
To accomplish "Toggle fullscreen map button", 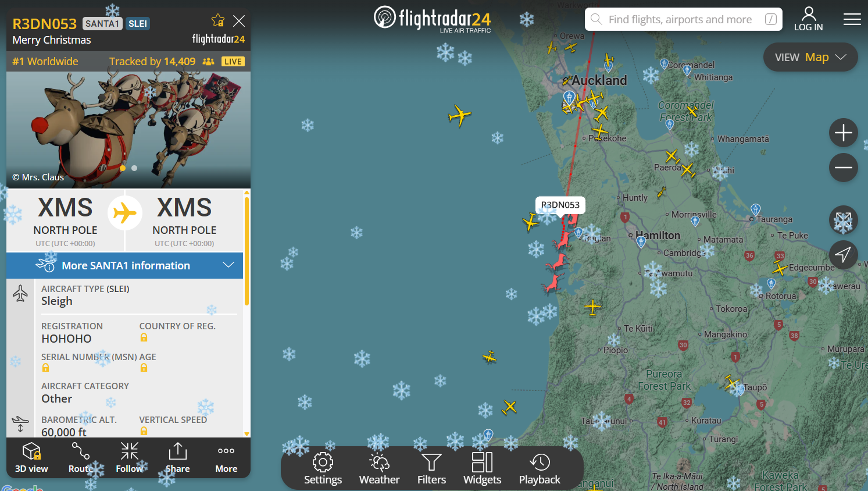I will point(843,220).
